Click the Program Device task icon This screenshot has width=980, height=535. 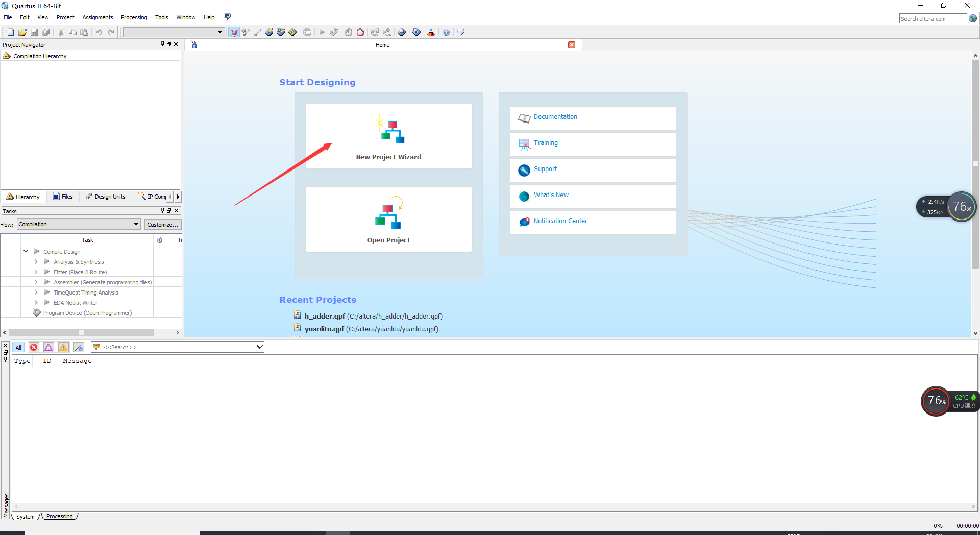[x=37, y=312]
